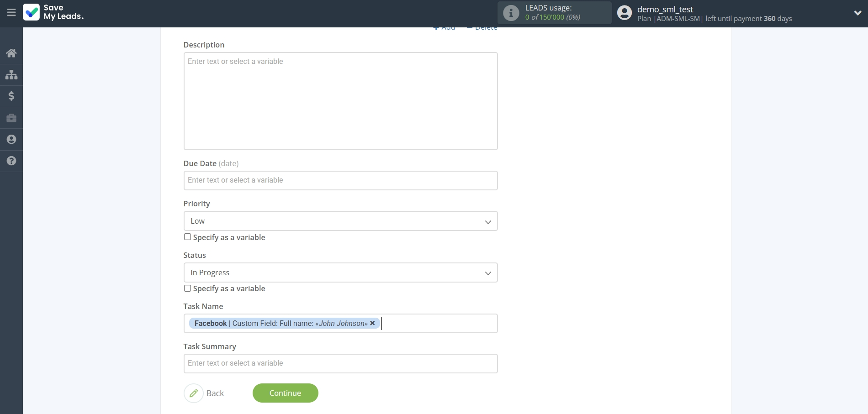The image size is (868, 414).
Task: Enable Specify as a variable under Priority
Action: click(187, 237)
